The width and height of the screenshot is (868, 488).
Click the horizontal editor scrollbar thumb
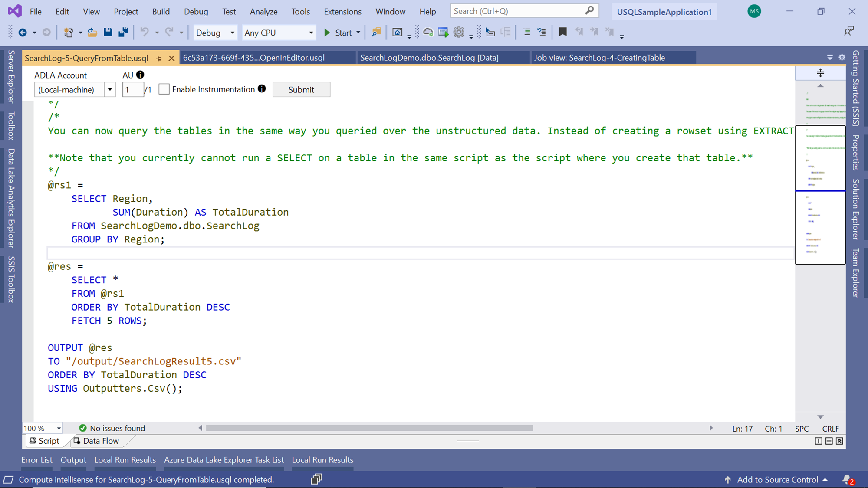[x=369, y=428]
